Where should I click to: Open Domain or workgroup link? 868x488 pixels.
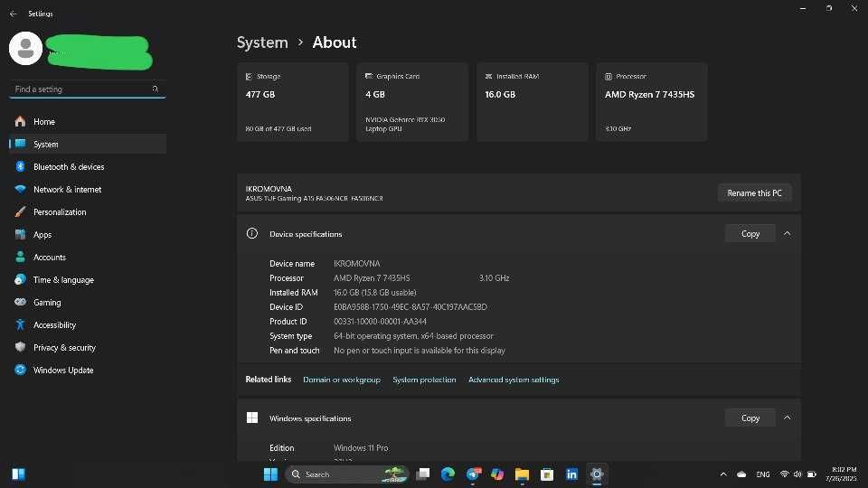[x=342, y=380]
